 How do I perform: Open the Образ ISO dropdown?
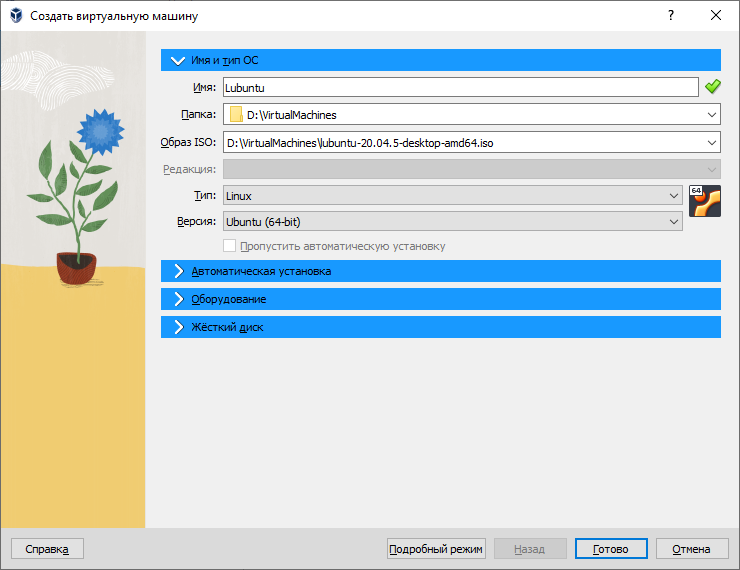click(x=471, y=142)
